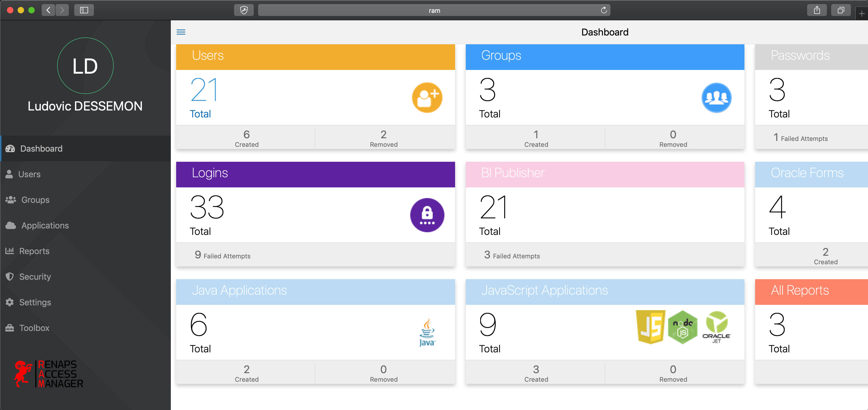Click the Users total 21 link

pyautogui.click(x=204, y=98)
